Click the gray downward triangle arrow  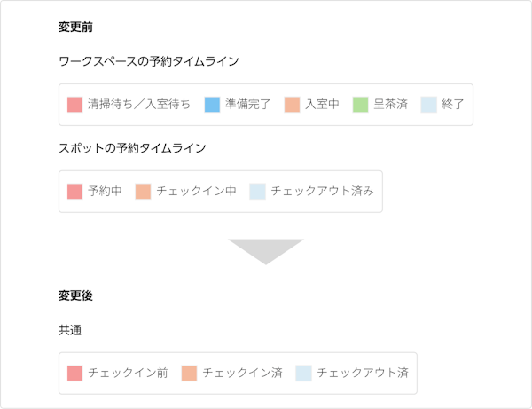click(266, 251)
